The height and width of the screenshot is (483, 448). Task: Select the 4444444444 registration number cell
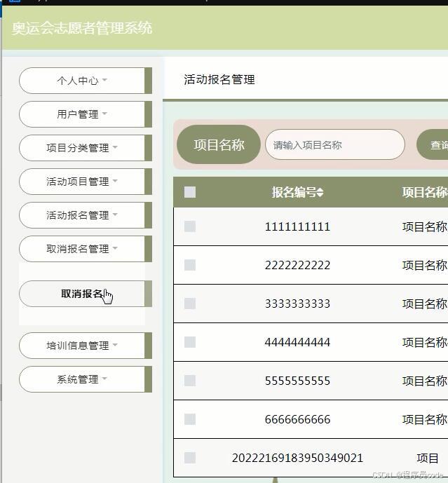[x=297, y=342]
